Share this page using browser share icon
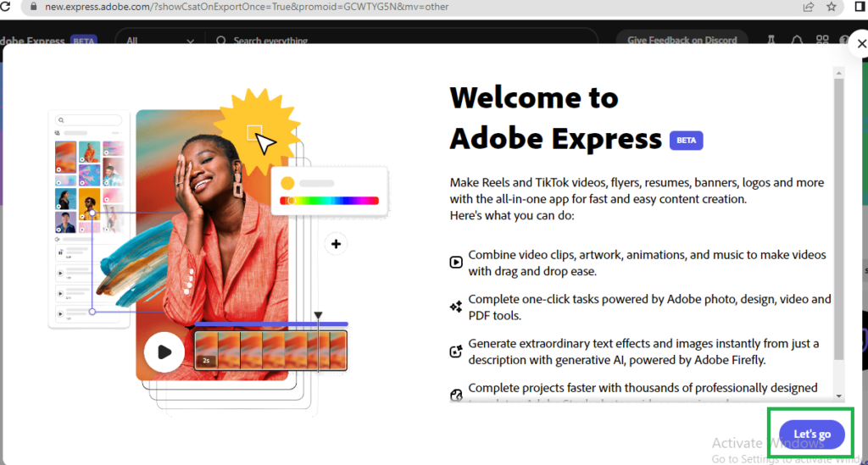This screenshot has height=465, width=868. [809, 7]
